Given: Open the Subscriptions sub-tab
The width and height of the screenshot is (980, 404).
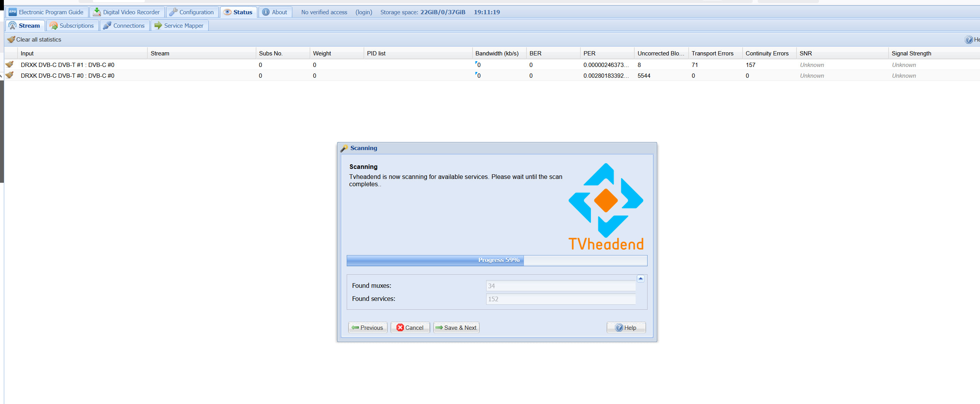Looking at the screenshot, I should tap(72, 25).
